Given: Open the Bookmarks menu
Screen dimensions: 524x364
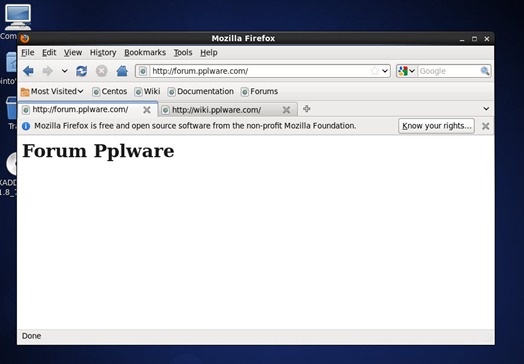Looking at the screenshot, I should pos(145,52).
